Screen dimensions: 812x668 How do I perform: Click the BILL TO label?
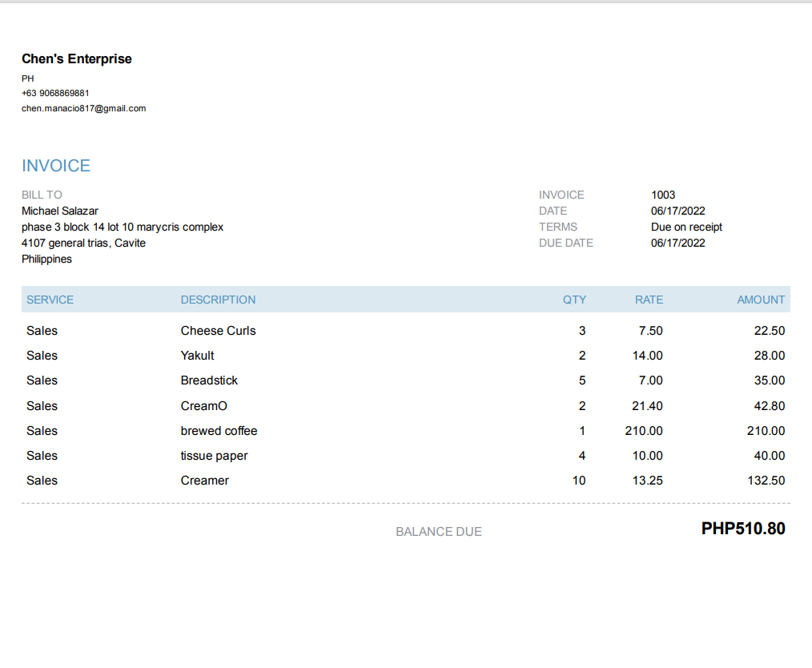[x=42, y=195]
